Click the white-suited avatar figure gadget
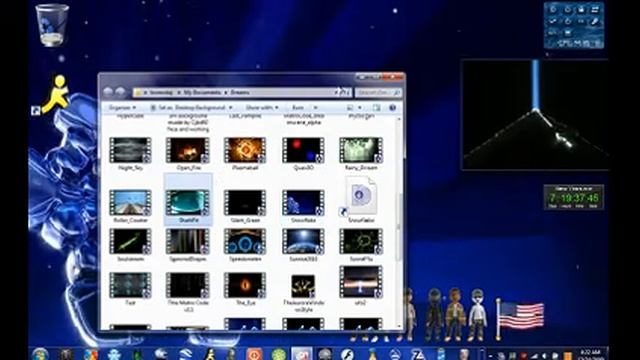Screen dimensions: 640x360 point(477,314)
